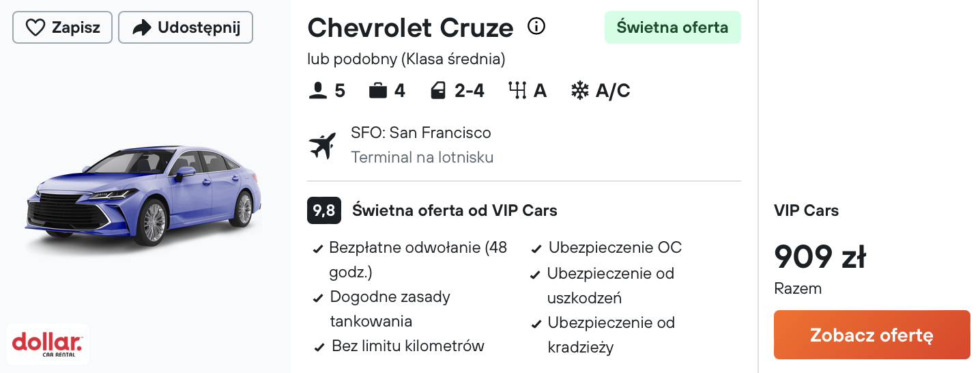Viewport: 980px width, 373px height.
Task: Click the Dollar Car Rental logo
Action: click(x=47, y=344)
